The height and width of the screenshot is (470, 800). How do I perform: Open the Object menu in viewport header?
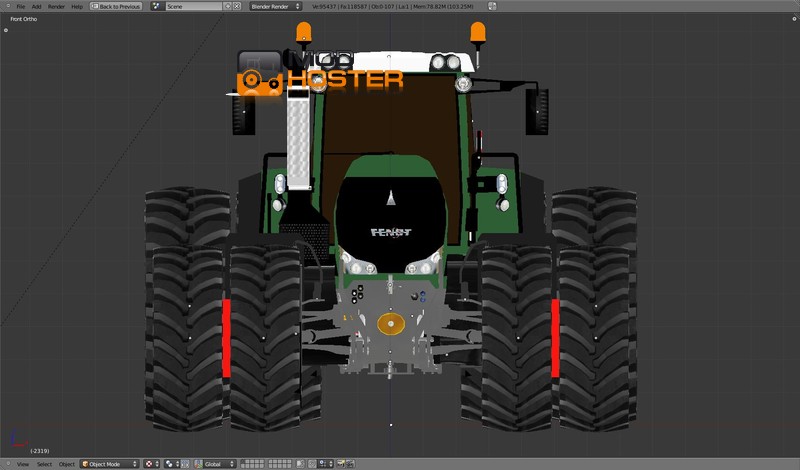(x=67, y=464)
